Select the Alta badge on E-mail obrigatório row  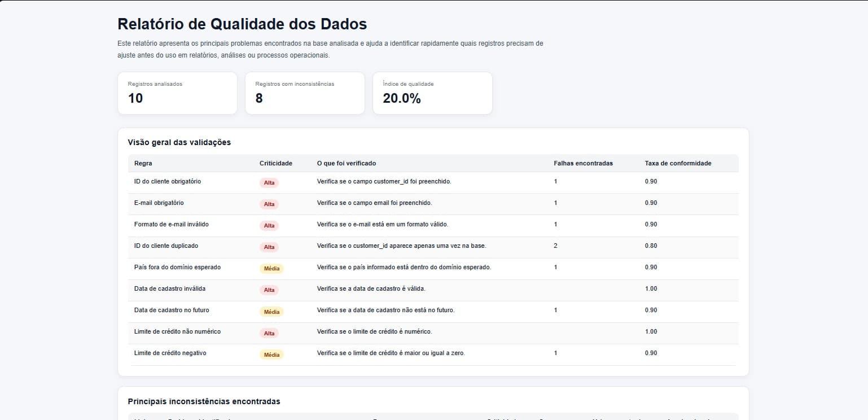pos(269,204)
